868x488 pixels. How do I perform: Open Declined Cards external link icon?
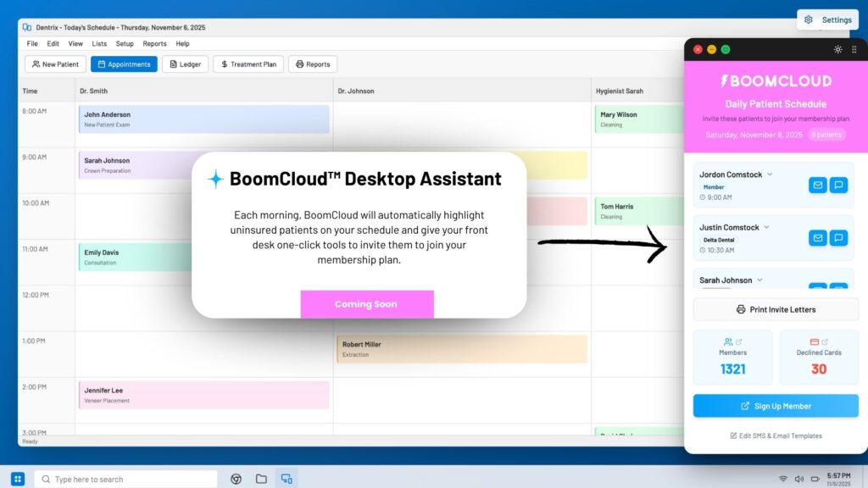coord(825,342)
